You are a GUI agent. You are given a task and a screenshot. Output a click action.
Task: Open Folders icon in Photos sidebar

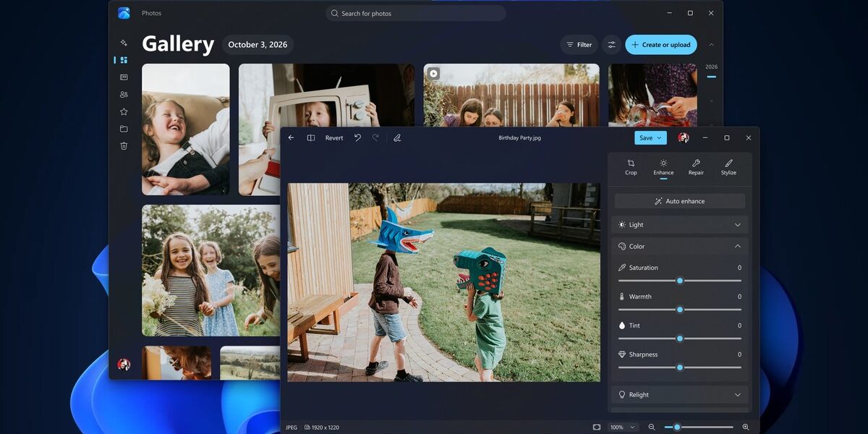[124, 129]
